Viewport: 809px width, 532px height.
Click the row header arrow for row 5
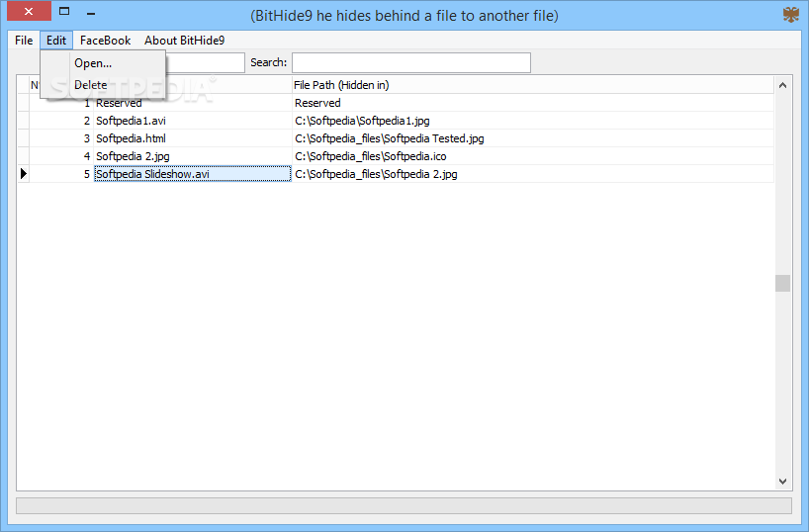coord(23,174)
